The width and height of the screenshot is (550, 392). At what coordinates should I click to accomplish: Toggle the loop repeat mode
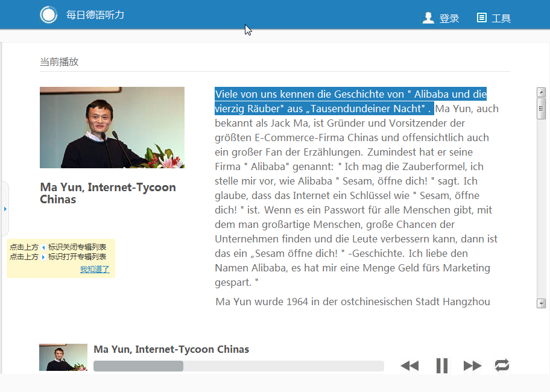click(x=502, y=365)
